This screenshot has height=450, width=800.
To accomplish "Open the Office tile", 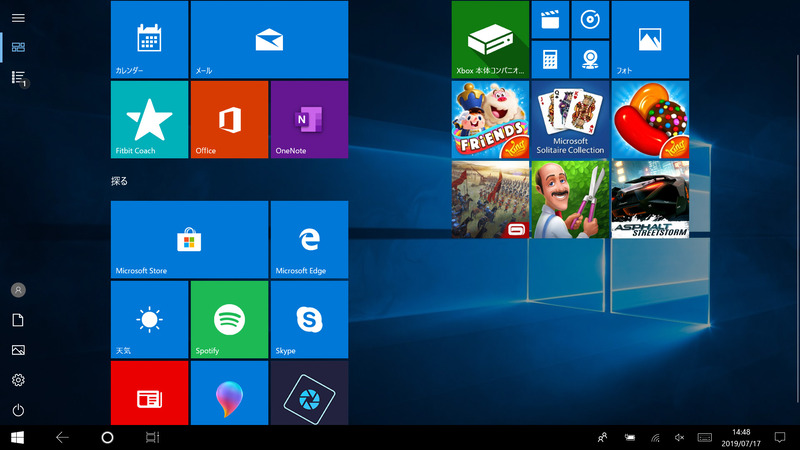I will point(230,119).
